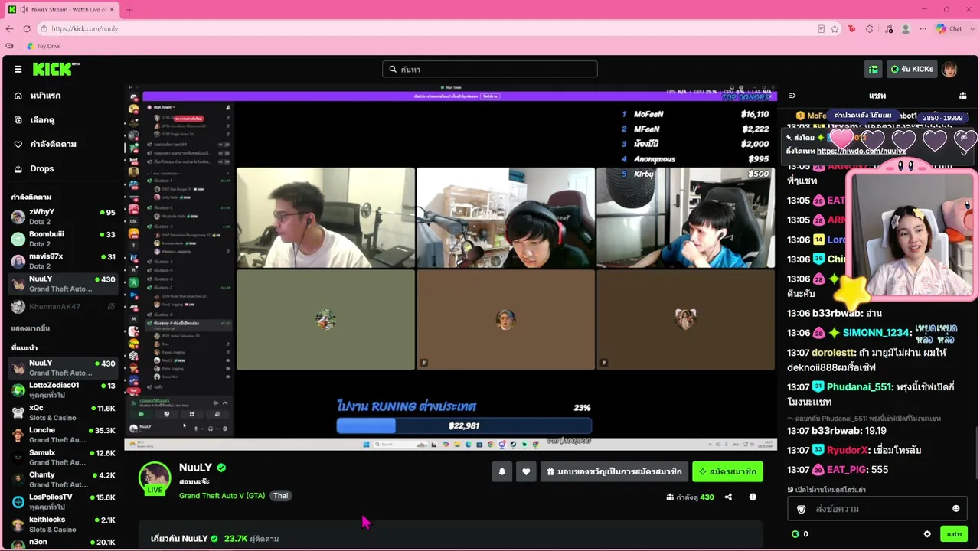Share the stream with share icon
Screen dimensions: 980x551
(728, 497)
